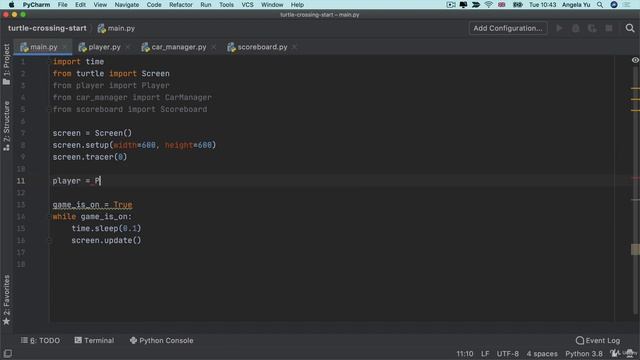Click main.py breadcrumb in navigation bar

[x=116, y=28]
